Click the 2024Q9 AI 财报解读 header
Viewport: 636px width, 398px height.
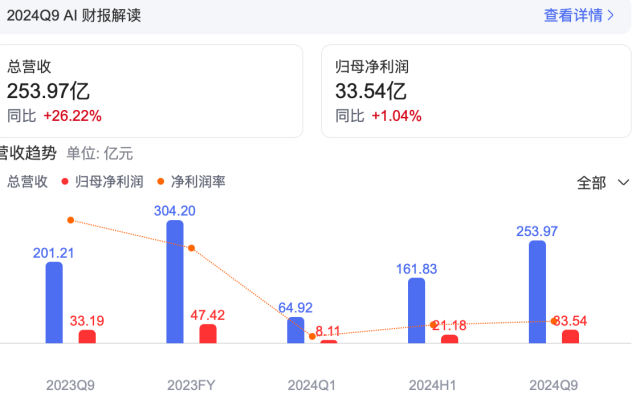click(x=74, y=16)
